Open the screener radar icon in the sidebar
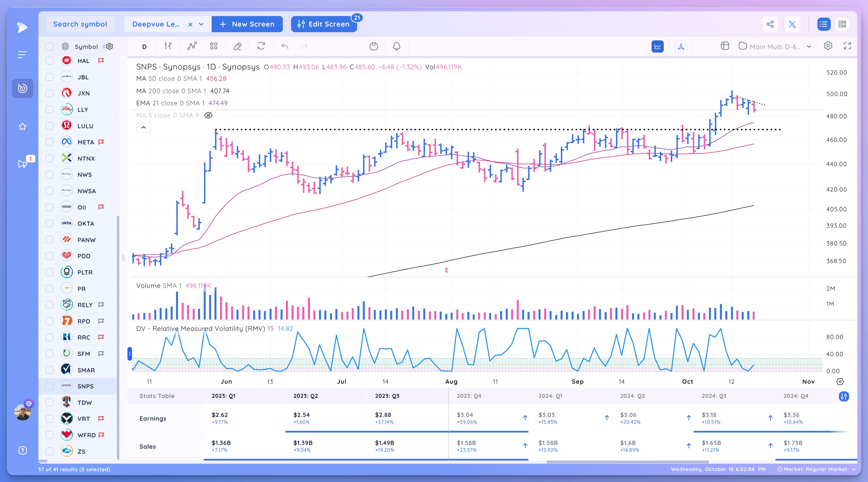Viewport: 868px width, 482px height. click(23, 88)
